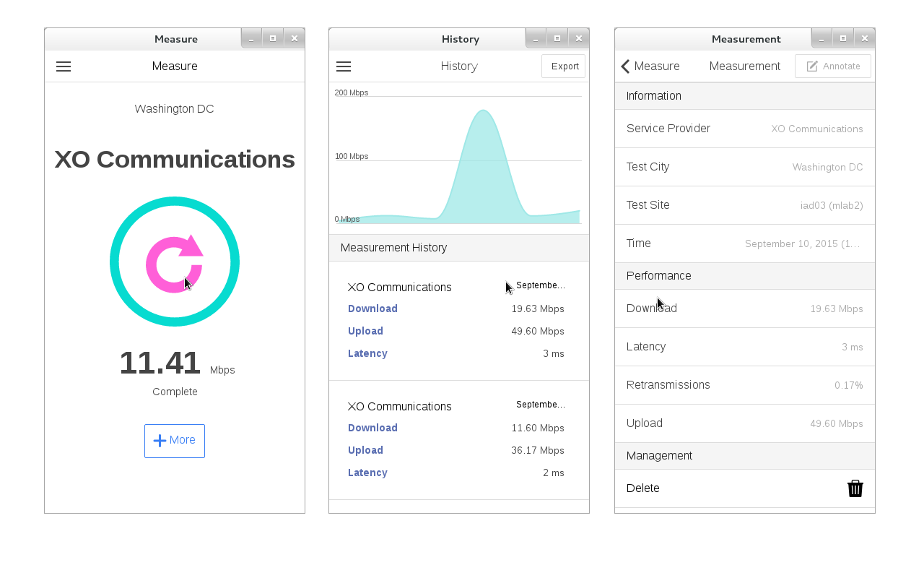The image size is (924, 578).
Task: Minimize the History window
Action: [536, 38]
